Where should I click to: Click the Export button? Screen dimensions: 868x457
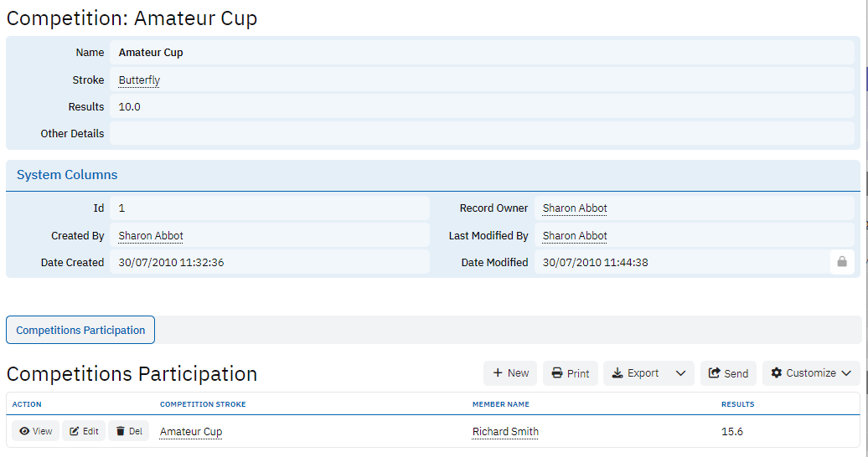tap(634, 373)
